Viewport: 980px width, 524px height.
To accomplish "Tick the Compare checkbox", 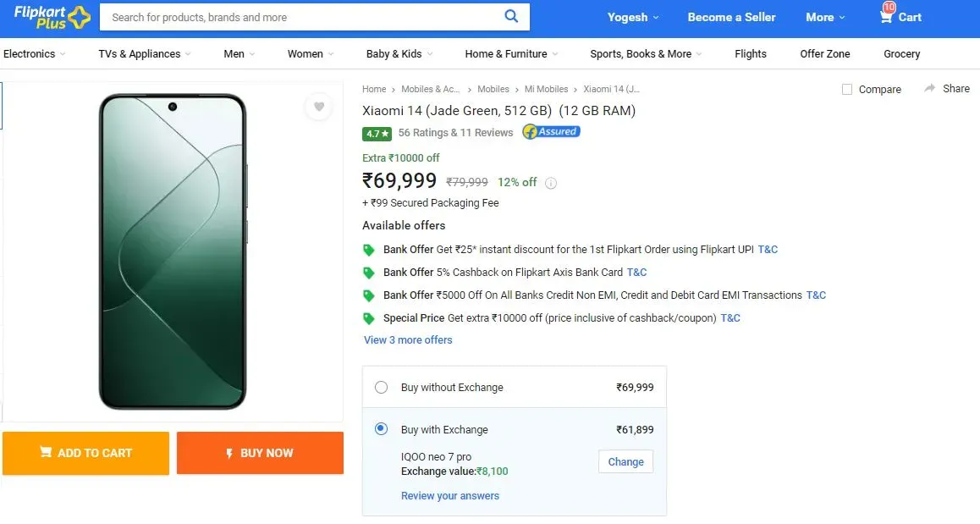I will 847,90.
